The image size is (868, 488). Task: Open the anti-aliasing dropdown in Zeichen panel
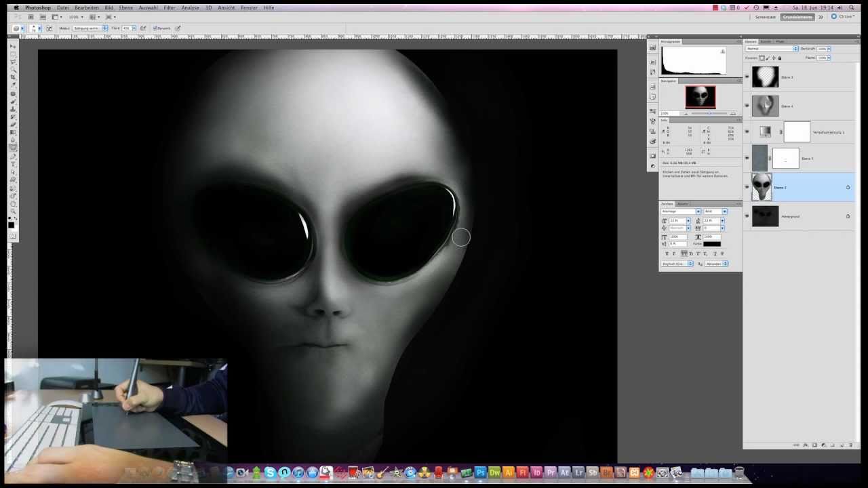click(x=716, y=264)
